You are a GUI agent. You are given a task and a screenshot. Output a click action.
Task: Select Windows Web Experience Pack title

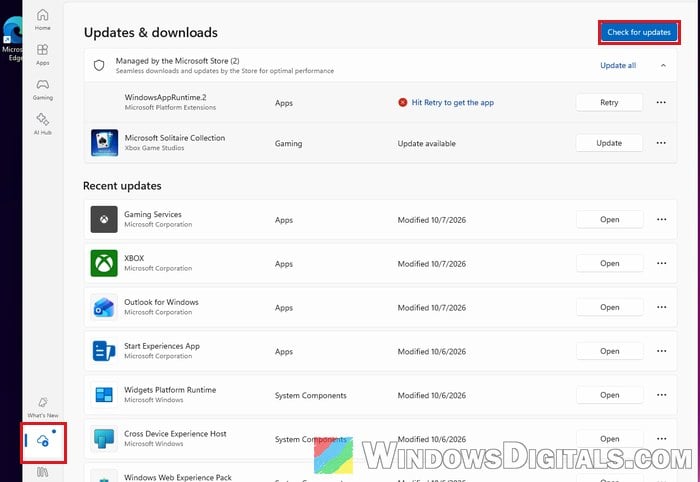click(x=178, y=477)
